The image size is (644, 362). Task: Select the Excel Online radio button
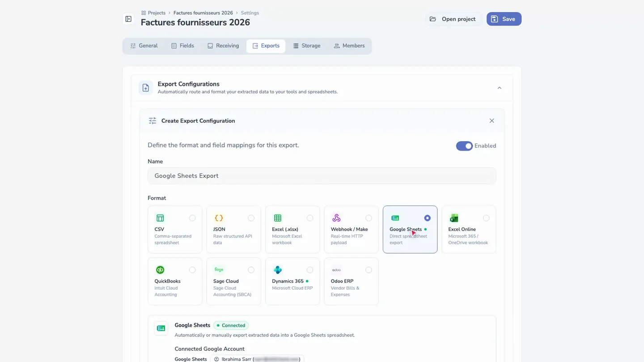coord(486,218)
